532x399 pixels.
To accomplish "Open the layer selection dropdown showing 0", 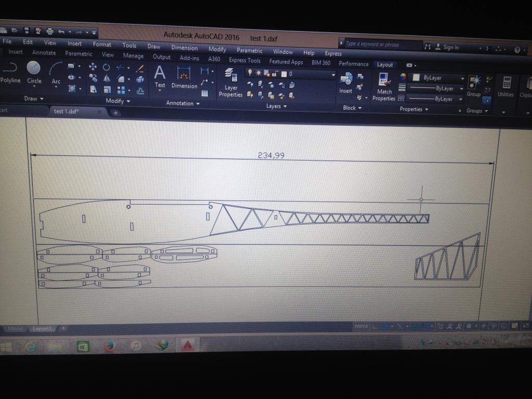I will pyautogui.click(x=290, y=74).
